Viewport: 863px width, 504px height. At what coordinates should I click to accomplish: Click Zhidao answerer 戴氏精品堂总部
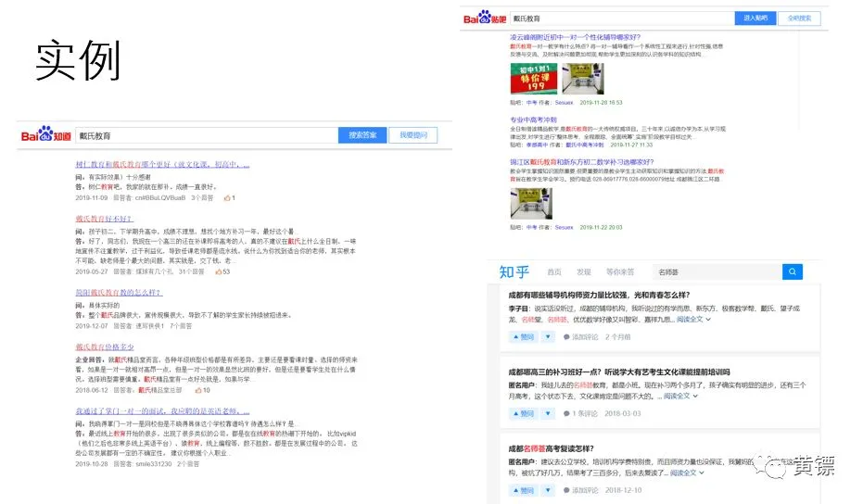[159, 390]
